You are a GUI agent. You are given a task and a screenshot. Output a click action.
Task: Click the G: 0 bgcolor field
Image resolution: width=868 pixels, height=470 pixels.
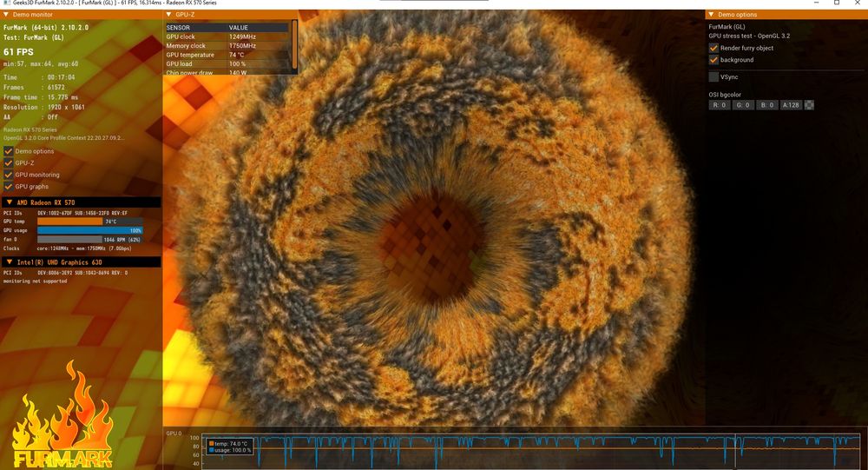[x=744, y=105]
